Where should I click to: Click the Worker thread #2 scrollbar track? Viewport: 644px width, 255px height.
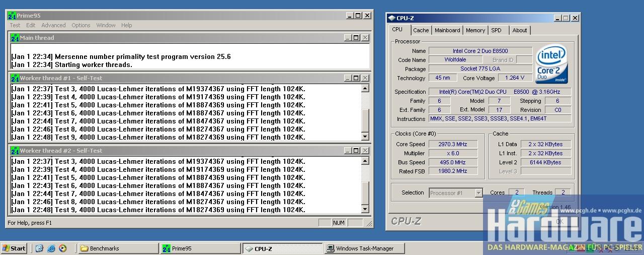pos(365,185)
